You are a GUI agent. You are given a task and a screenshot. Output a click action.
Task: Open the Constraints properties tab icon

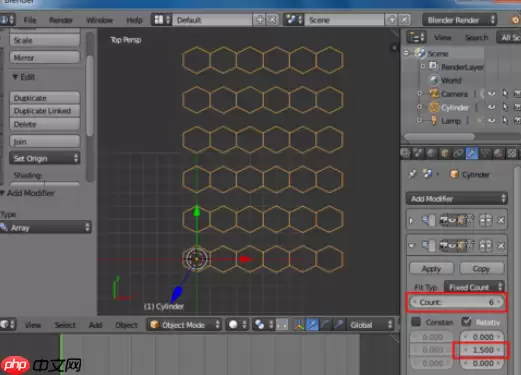458,153
